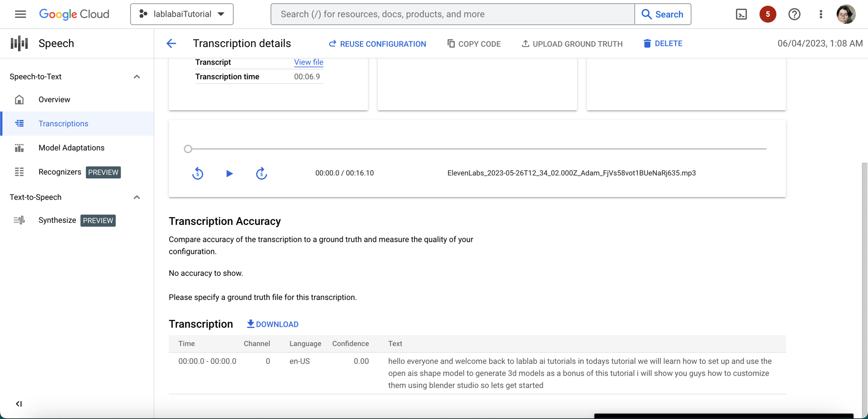Rewind audio five seconds
Viewport: 868px width, 419px height.
(198, 173)
